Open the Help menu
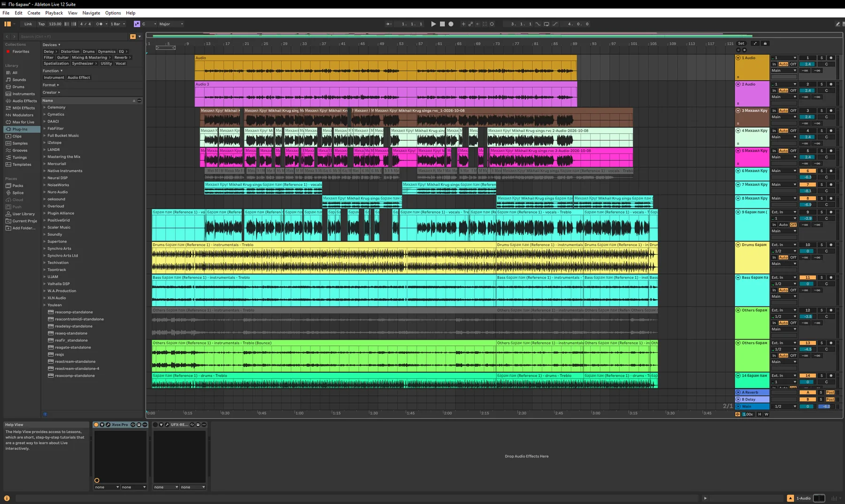 click(x=131, y=13)
